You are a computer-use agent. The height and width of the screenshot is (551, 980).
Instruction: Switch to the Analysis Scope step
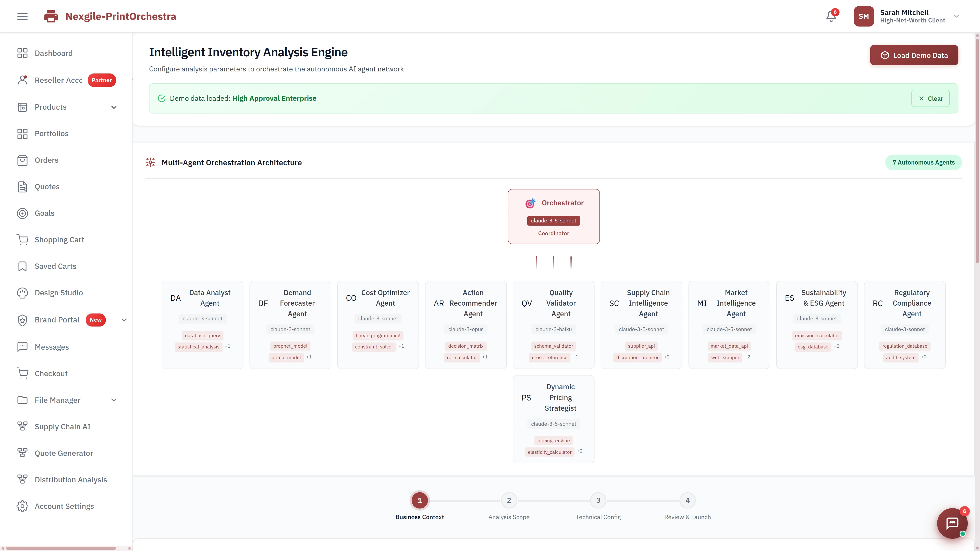coord(509,500)
